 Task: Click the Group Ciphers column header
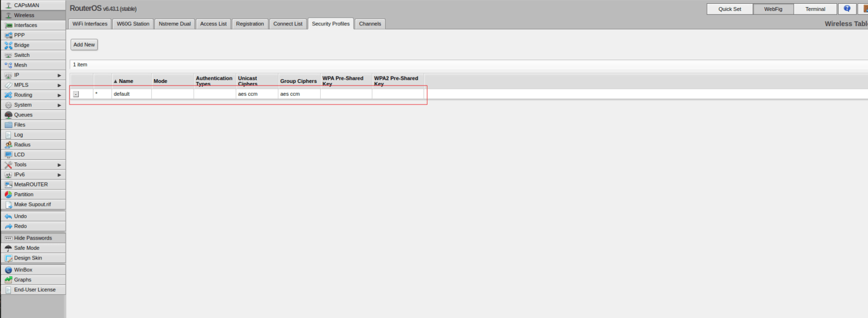[x=299, y=81]
